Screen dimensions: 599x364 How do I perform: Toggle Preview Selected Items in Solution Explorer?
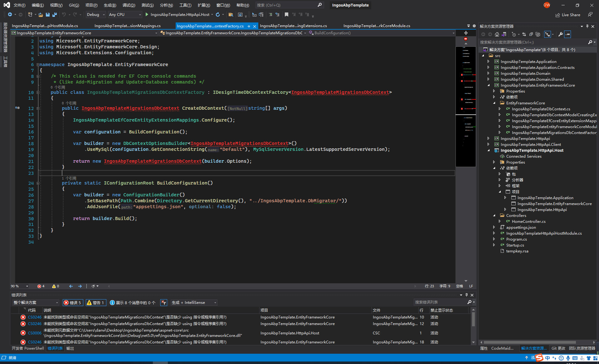point(567,34)
